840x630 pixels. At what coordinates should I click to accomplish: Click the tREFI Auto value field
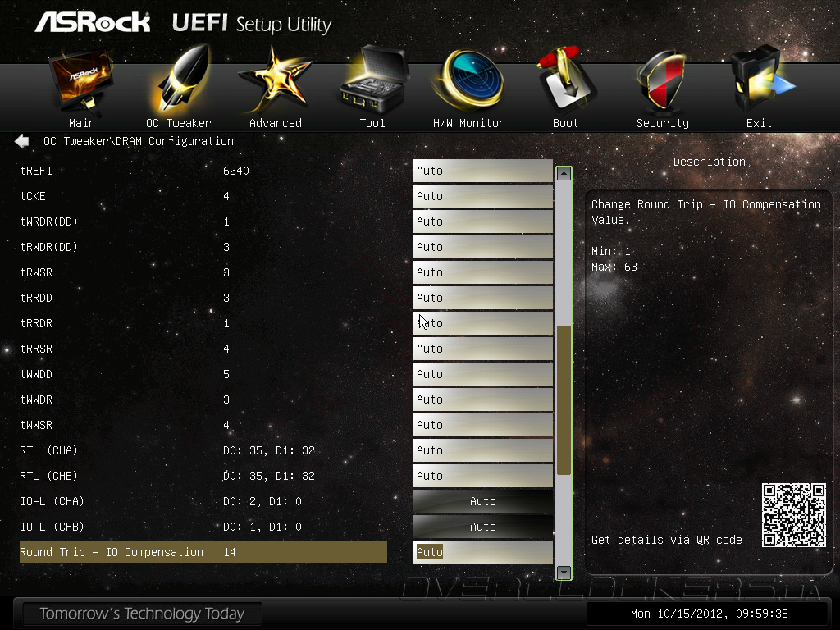482,171
